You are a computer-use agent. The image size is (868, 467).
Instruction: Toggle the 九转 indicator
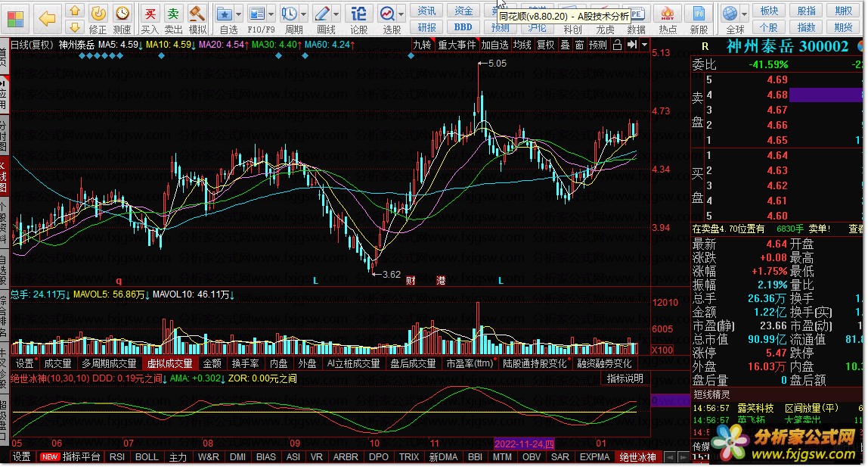click(x=423, y=45)
